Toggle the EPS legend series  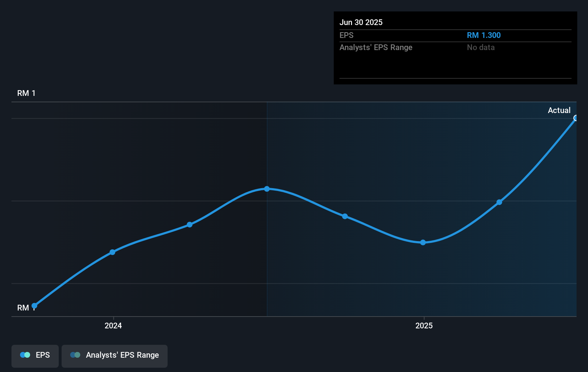[x=35, y=356]
